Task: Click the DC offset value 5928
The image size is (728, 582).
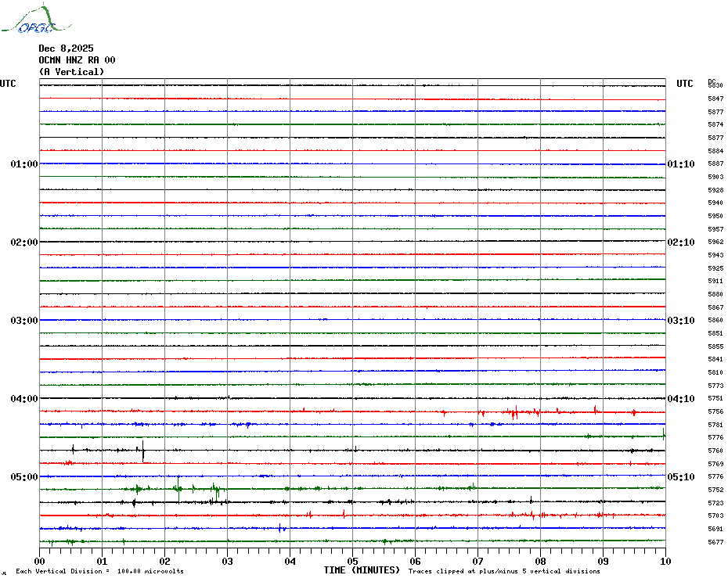Action: point(715,190)
